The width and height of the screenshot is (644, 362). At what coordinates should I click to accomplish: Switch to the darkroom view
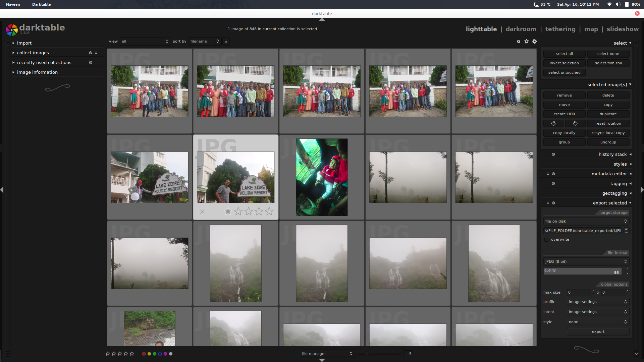[x=521, y=29]
